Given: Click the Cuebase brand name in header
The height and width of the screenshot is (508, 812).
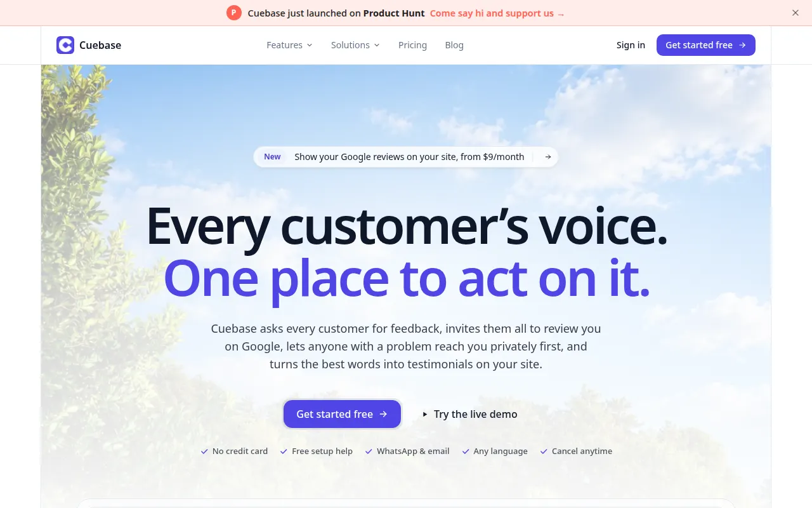Looking at the screenshot, I should click(100, 45).
